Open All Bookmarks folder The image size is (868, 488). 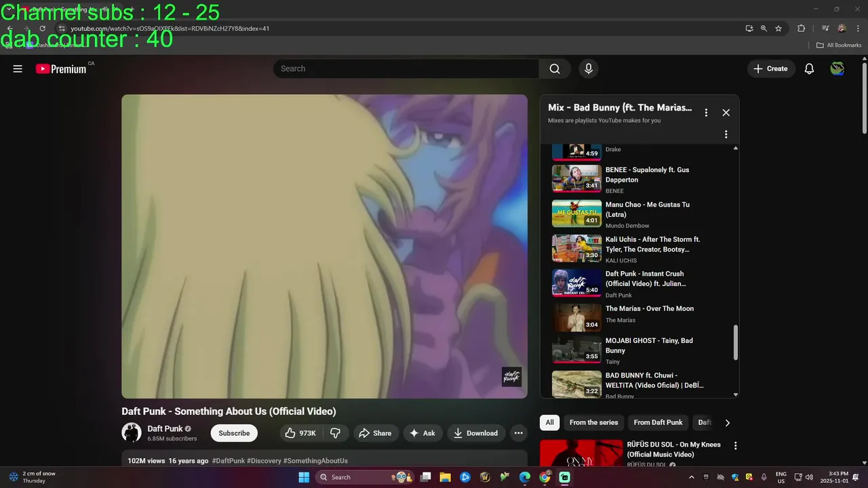[x=839, y=45]
